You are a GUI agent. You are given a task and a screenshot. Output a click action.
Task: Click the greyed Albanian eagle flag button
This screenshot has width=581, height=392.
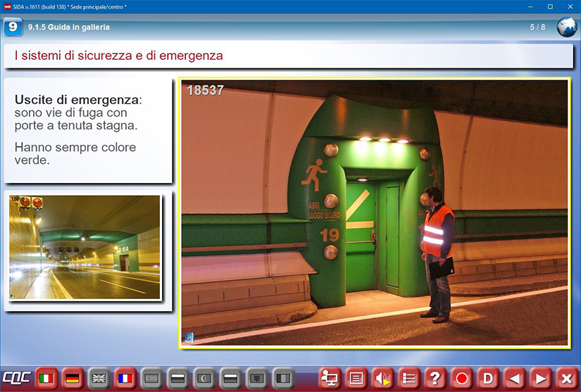[x=258, y=378]
